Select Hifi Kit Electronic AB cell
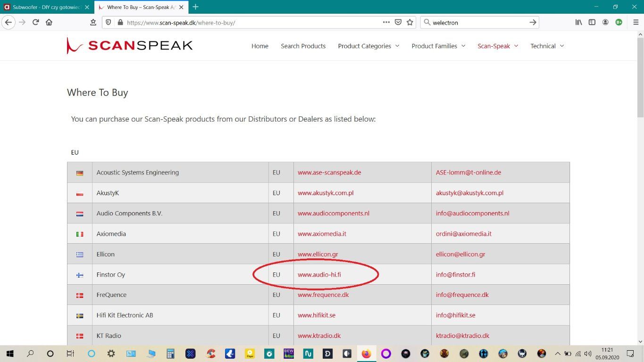This screenshot has height=362, width=644. tap(180, 315)
